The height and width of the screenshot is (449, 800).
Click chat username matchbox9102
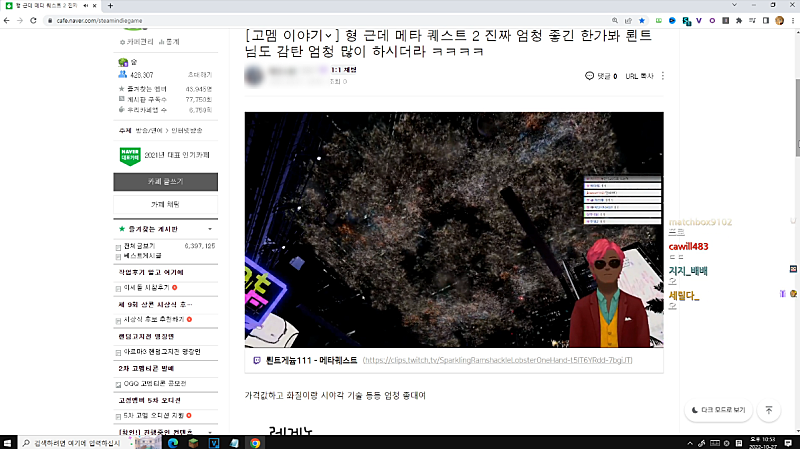700,222
